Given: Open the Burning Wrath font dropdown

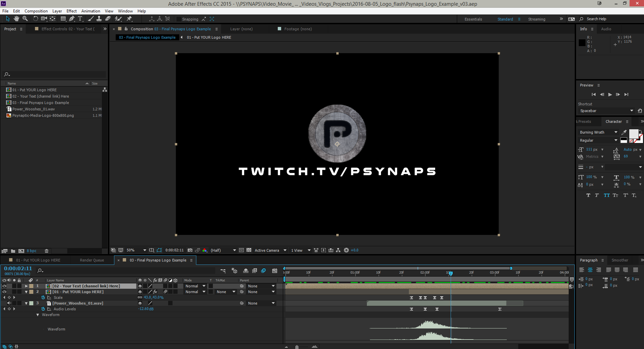Looking at the screenshot, I should pyautogui.click(x=599, y=132).
